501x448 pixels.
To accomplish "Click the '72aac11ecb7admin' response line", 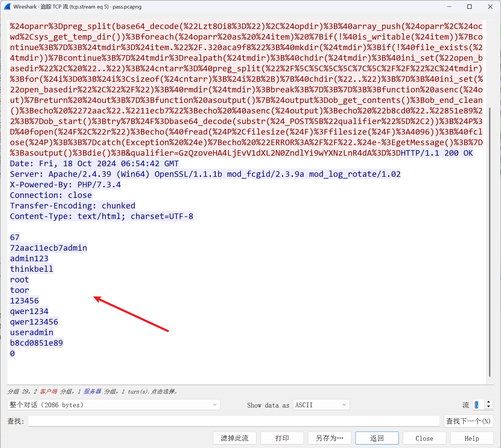I will 49,248.
